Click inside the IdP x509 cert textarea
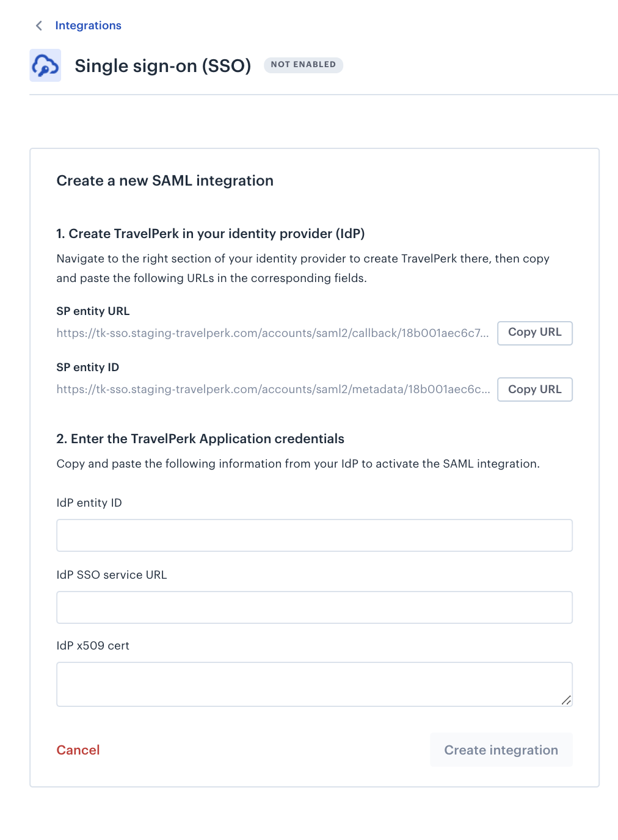Screen dimensions: 618x840 [314, 684]
